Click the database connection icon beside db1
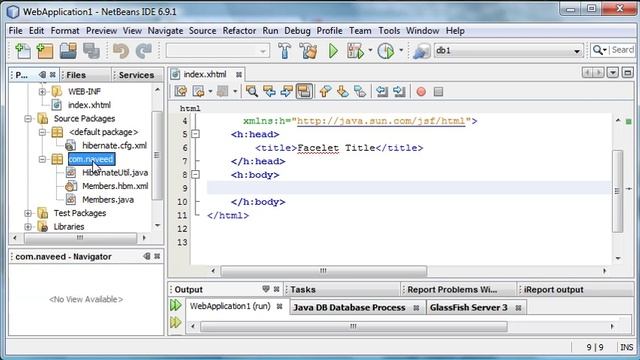 coord(421,51)
